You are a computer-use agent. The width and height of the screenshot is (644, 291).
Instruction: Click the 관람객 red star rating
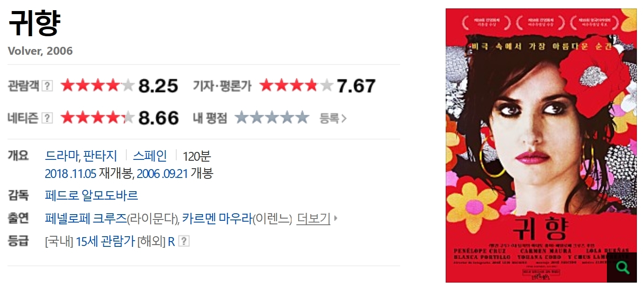tap(97, 86)
